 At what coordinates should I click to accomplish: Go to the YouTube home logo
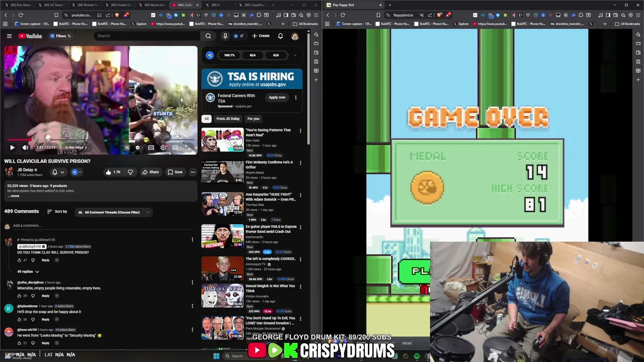[x=30, y=36]
